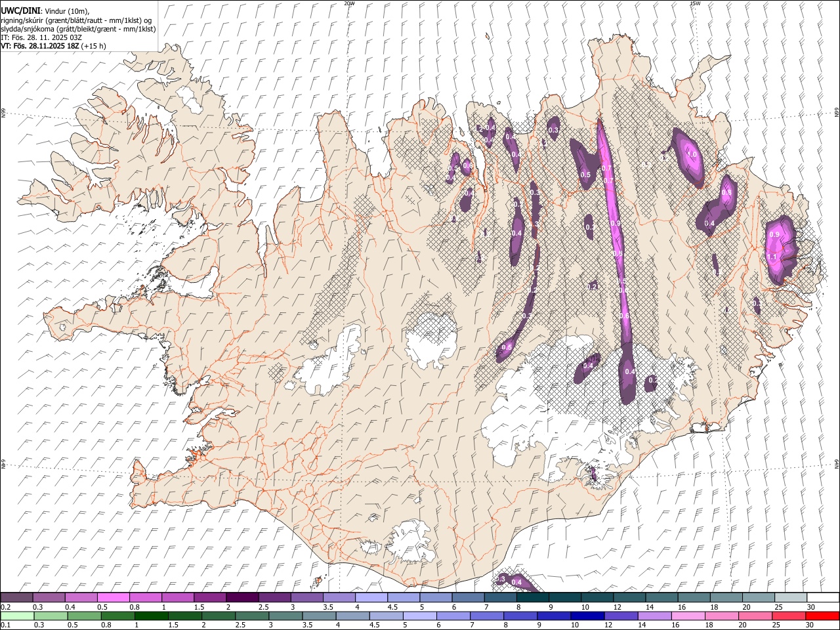Screen dimensions: 840x630
Task: Select deep blue lower swatch between 10 and 12
Action: 587,616
